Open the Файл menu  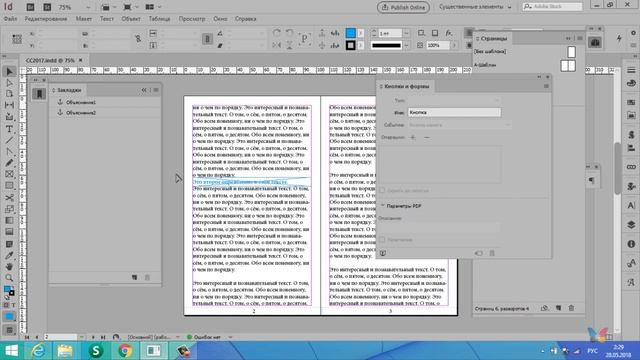[10, 19]
